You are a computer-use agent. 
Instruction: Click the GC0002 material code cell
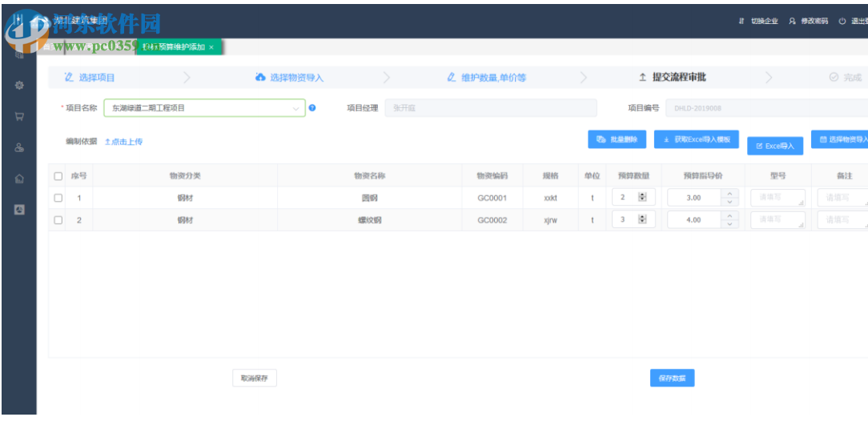[x=492, y=219]
